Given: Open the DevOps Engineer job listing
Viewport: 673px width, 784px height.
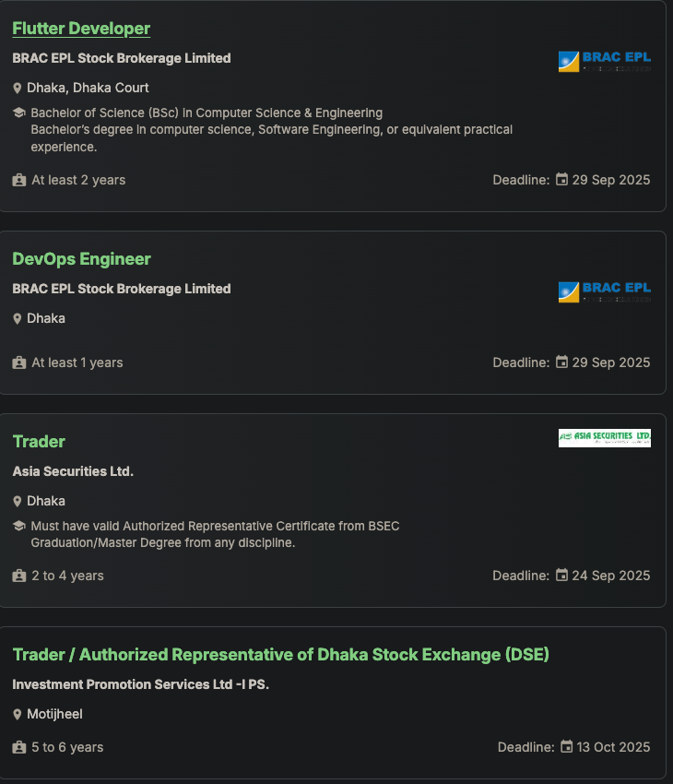Looking at the screenshot, I should tap(81, 259).
